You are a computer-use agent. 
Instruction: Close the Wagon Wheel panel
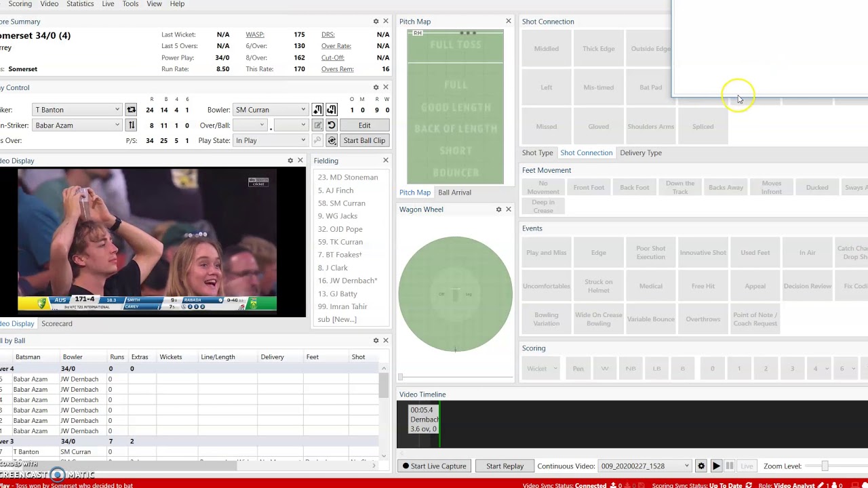point(509,209)
